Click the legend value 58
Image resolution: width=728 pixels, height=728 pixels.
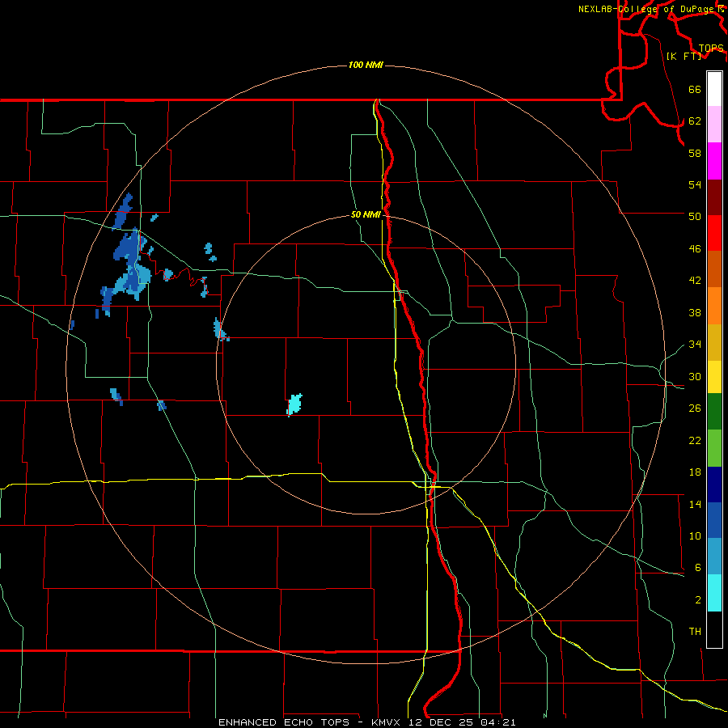click(x=695, y=153)
